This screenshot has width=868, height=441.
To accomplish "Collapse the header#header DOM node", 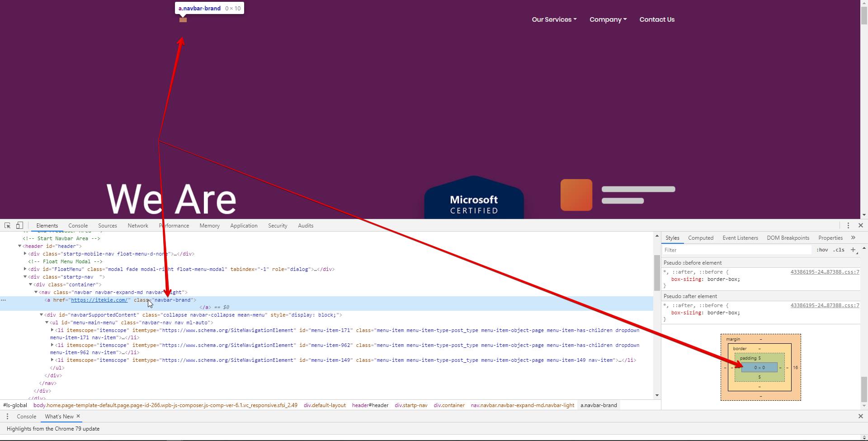I will (x=20, y=246).
